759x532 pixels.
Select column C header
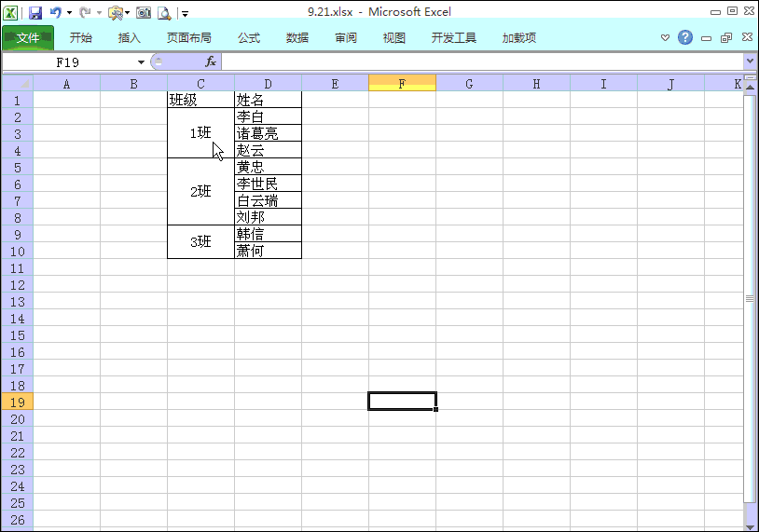pyautogui.click(x=200, y=84)
